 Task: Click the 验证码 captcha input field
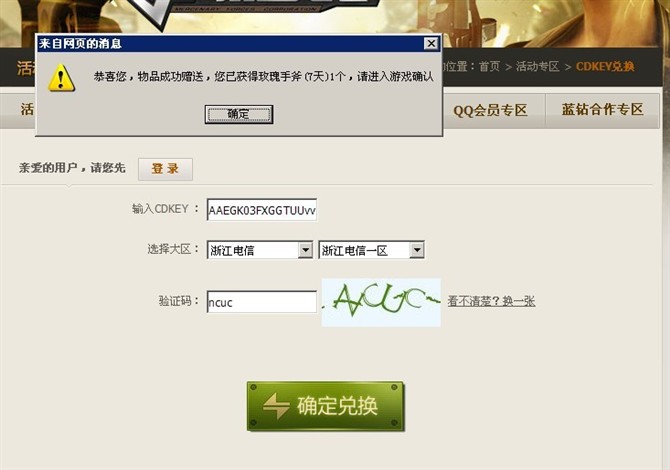point(262,302)
